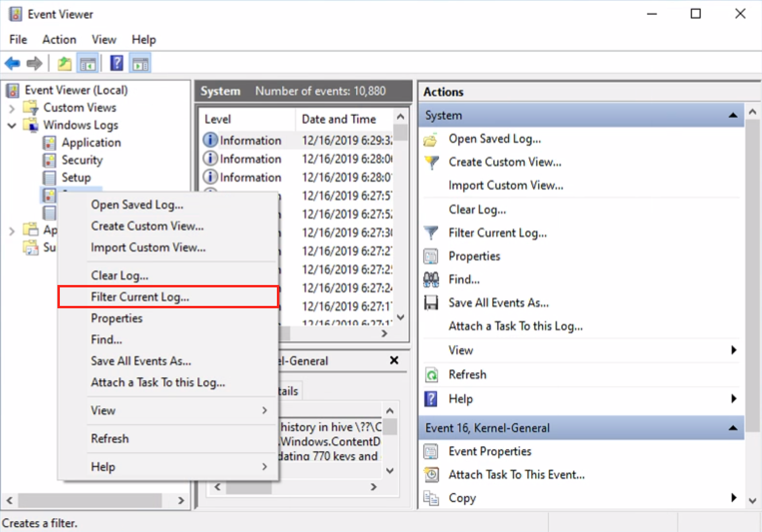762x532 pixels.
Task: Click the Back arrow toolbar icon
Action: [x=12, y=63]
